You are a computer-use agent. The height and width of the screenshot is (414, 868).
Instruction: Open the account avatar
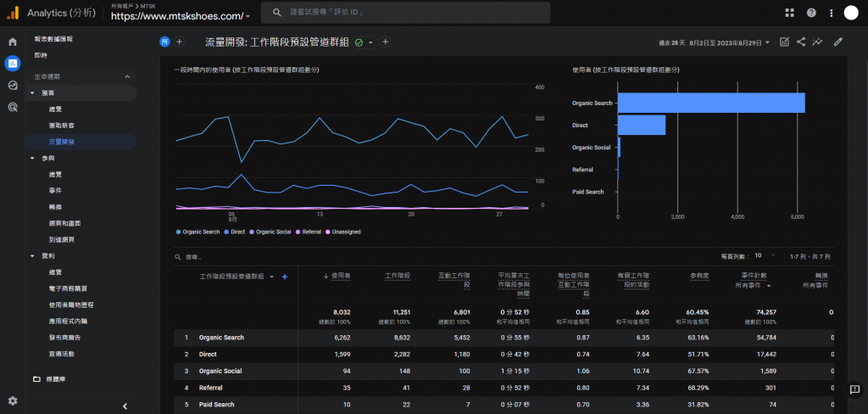851,13
